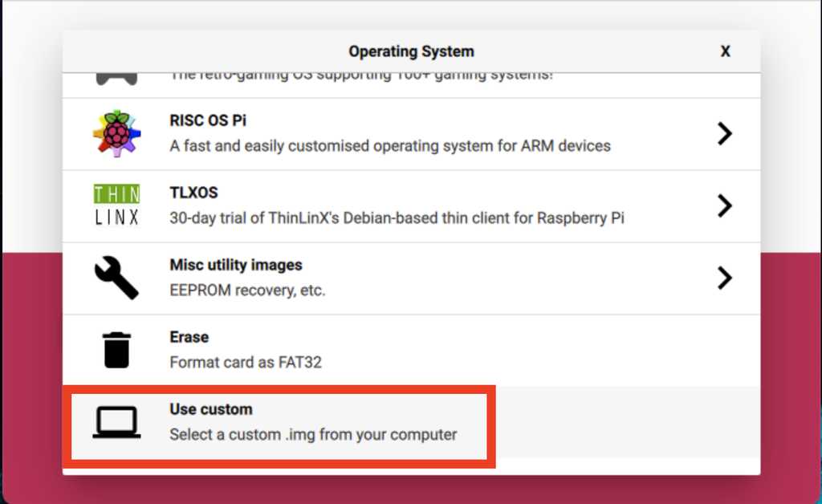Viewport: 822px width, 504px height.
Task: Click 'Select a custom .img from your computer' text
Action: [x=312, y=434]
